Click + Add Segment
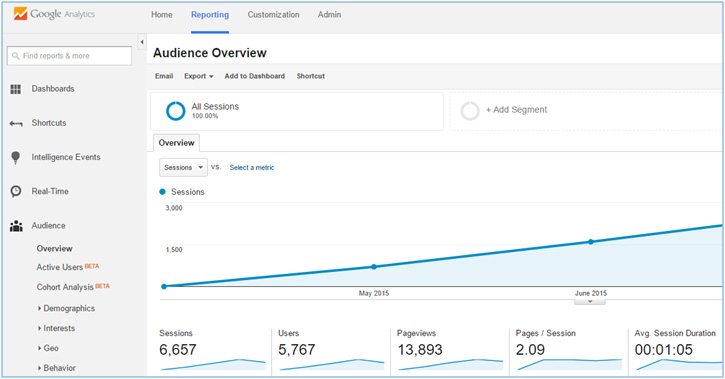This screenshot has width=725, height=379. click(x=516, y=110)
